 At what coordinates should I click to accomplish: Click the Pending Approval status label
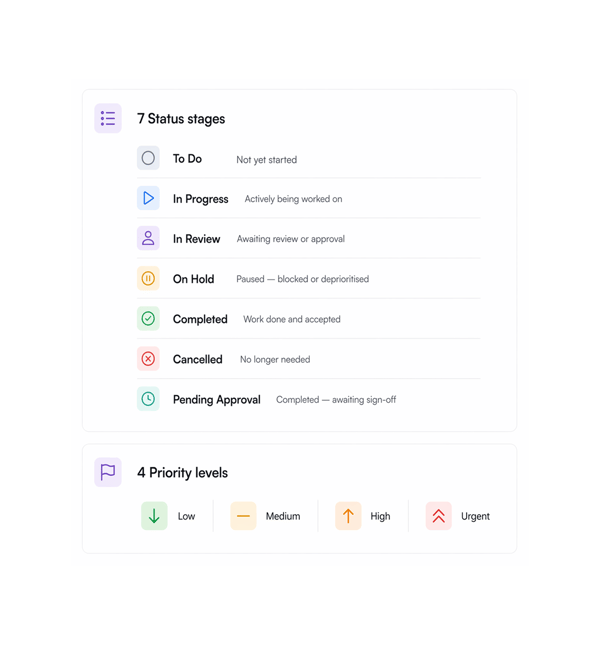click(x=217, y=399)
